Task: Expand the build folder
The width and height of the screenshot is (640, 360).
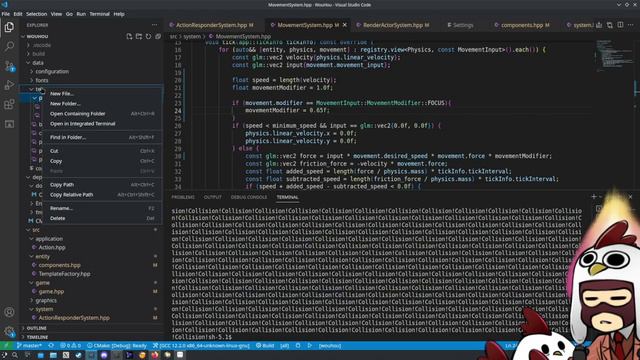Action: click(92, 54)
